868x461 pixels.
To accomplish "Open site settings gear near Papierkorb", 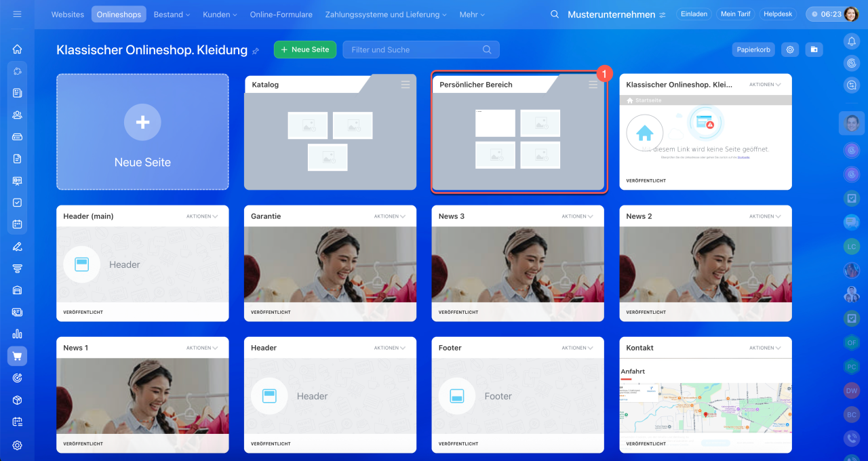I will 789,49.
